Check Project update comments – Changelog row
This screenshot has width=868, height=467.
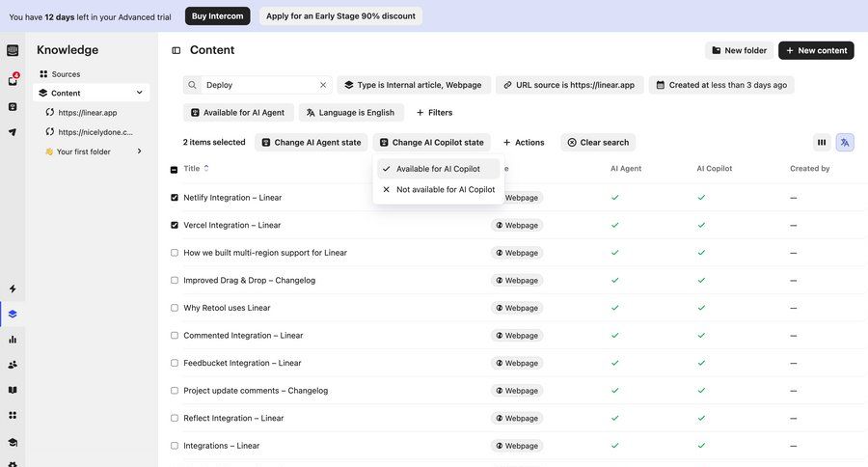point(175,391)
